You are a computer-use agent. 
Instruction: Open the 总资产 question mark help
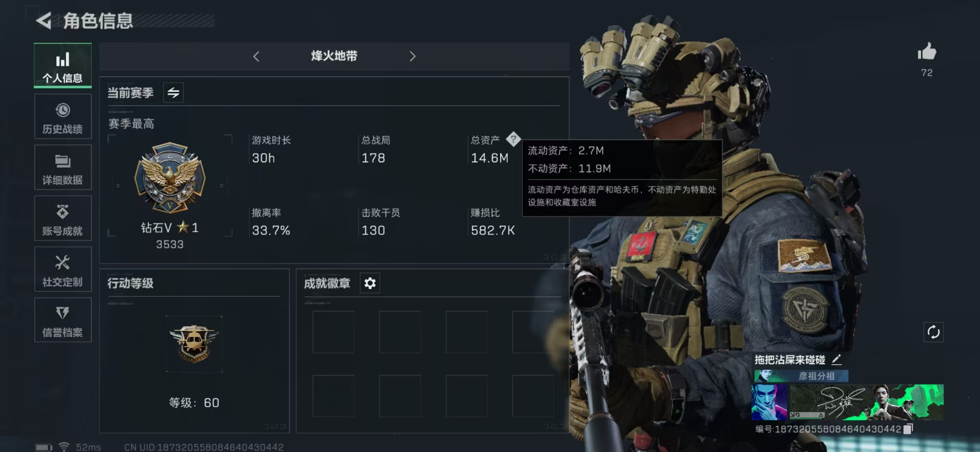(x=513, y=139)
